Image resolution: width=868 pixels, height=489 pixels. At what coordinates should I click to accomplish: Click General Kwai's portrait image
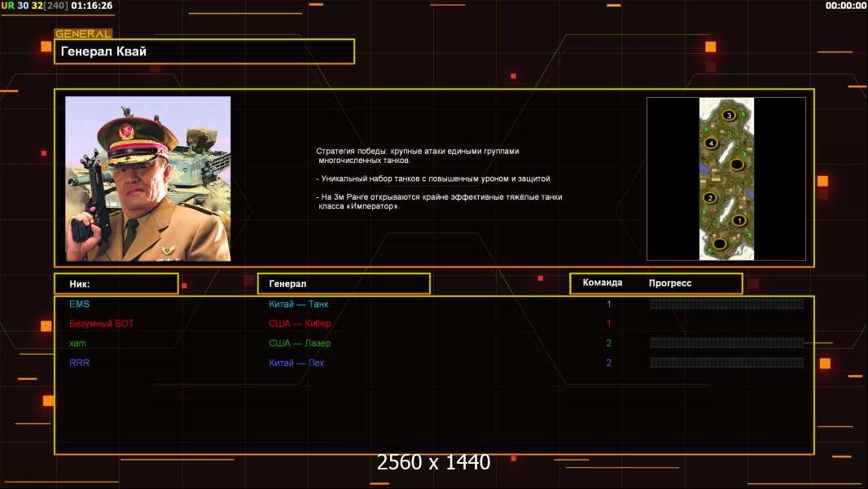point(148,178)
